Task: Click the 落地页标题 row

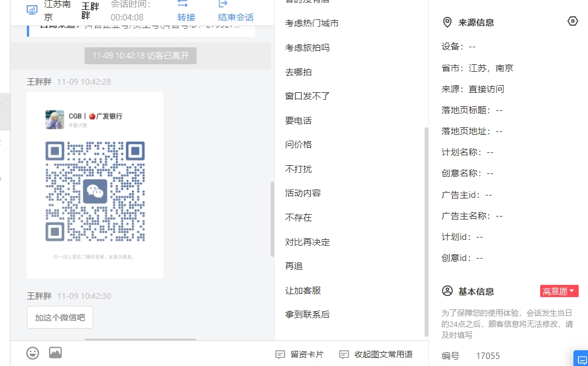Action: point(472,110)
